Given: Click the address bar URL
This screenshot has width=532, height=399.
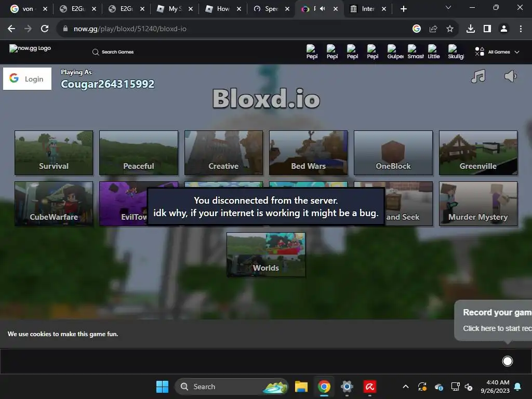Looking at the screenshot, I should click(x=130, y=29).
